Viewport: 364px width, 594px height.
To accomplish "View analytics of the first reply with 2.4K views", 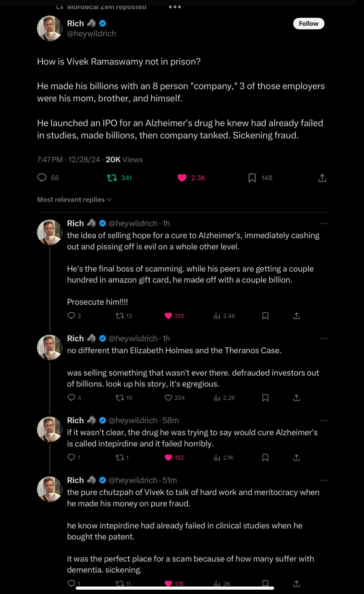I will 217,316.
